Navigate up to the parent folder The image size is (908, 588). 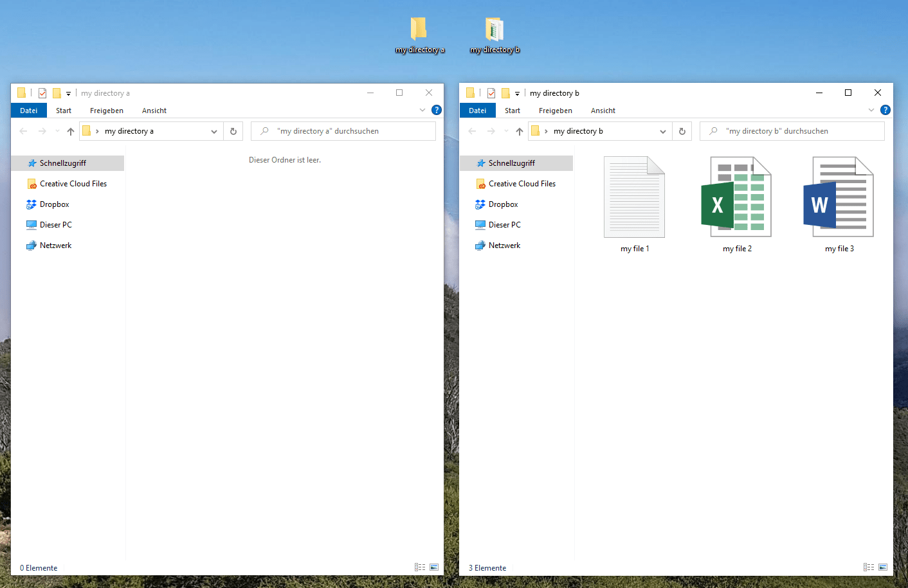71,130
